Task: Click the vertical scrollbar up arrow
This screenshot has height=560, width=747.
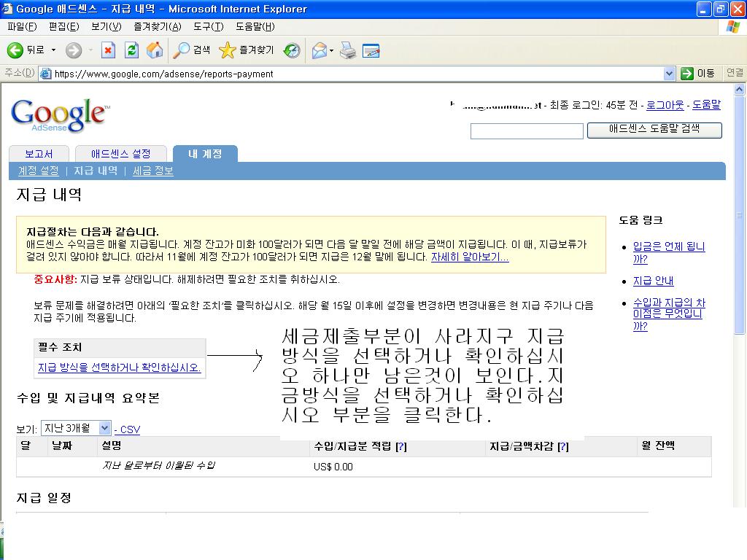Action: 740,89
